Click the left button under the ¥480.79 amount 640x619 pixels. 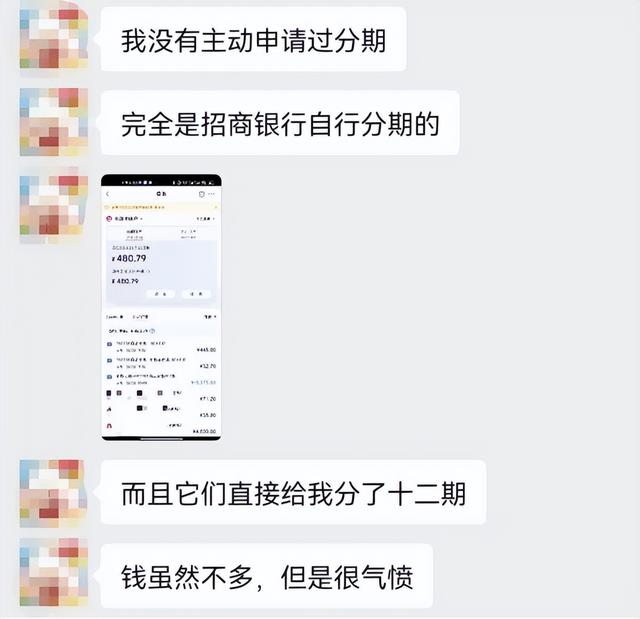point(160,294)
